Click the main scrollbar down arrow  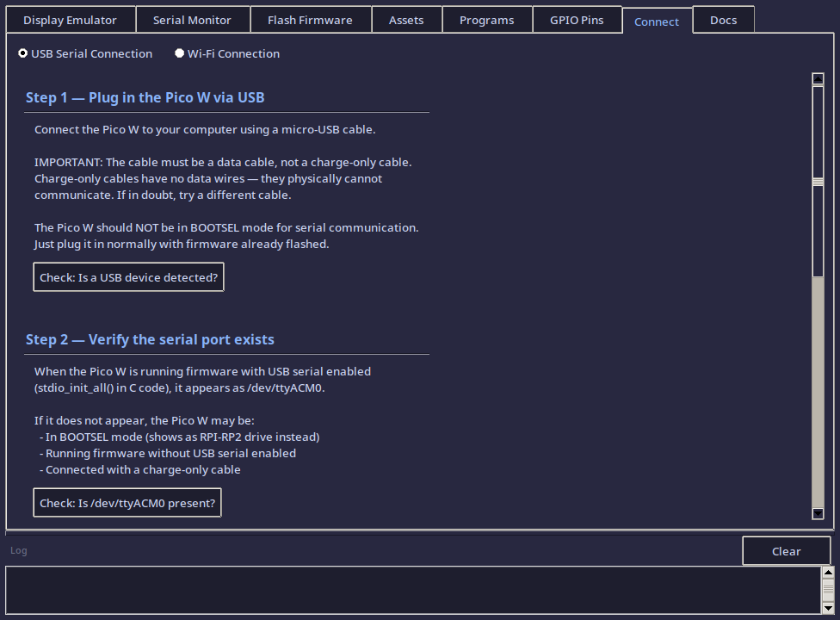coord(817,515)
